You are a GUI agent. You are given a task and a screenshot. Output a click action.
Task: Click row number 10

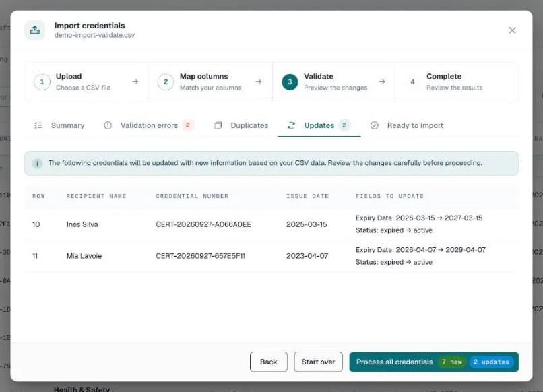[36, 224]
